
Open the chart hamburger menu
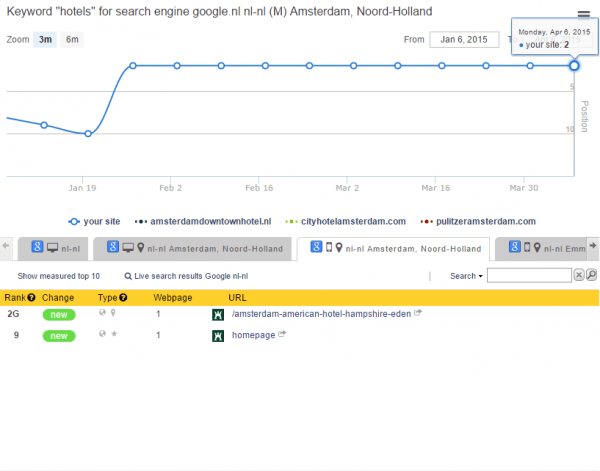[584, 15]
